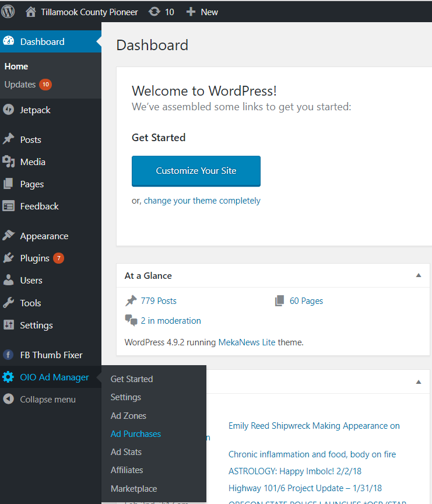This screenshot has height=504, width=432.
Task: Follow change your theme completely link
Action: [202, 201]
